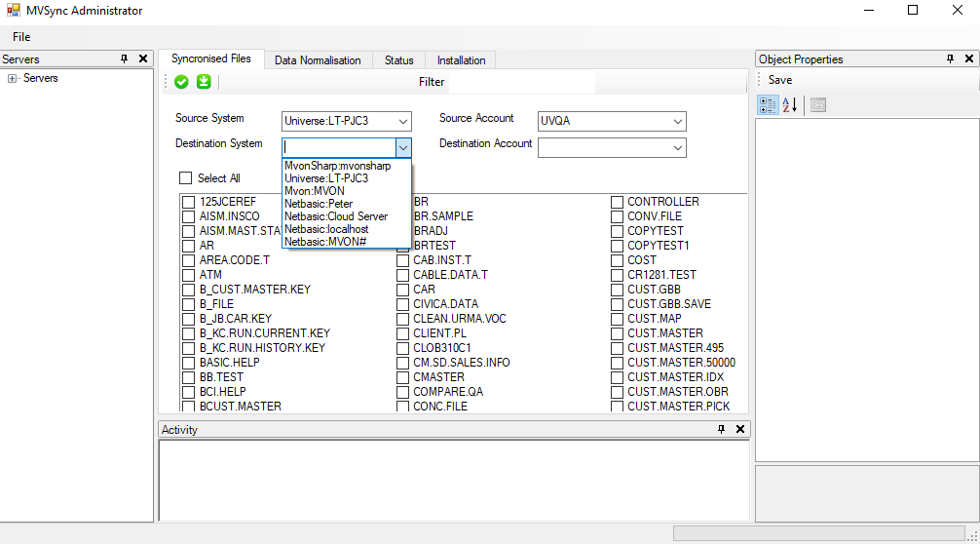Choose MvonSharp:mvonsharp from the list
This screenshot has width=980, height=544.
click(x=347, y=166)
